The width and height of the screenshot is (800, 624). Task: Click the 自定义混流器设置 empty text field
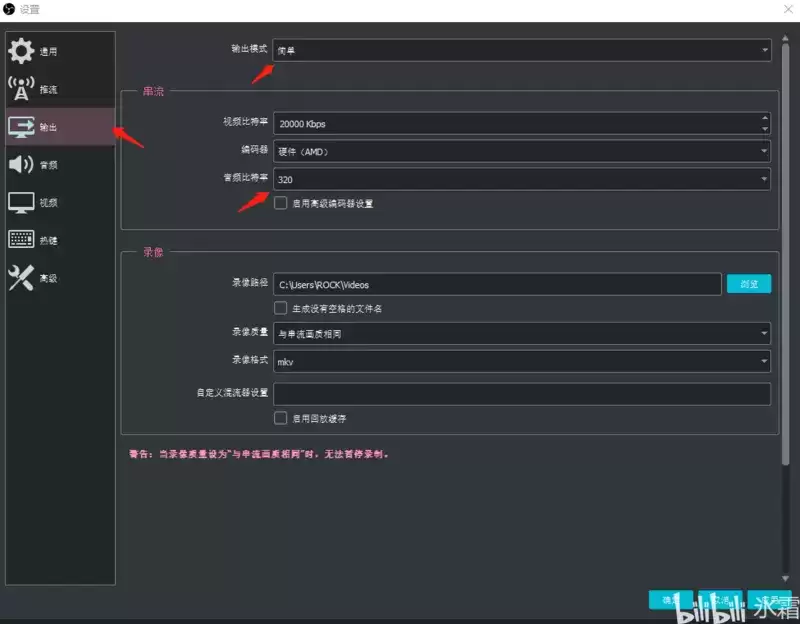pos(521,394)
